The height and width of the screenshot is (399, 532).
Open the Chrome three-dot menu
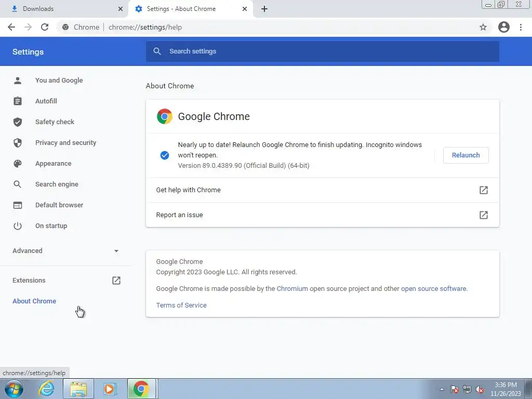(521, 27)
